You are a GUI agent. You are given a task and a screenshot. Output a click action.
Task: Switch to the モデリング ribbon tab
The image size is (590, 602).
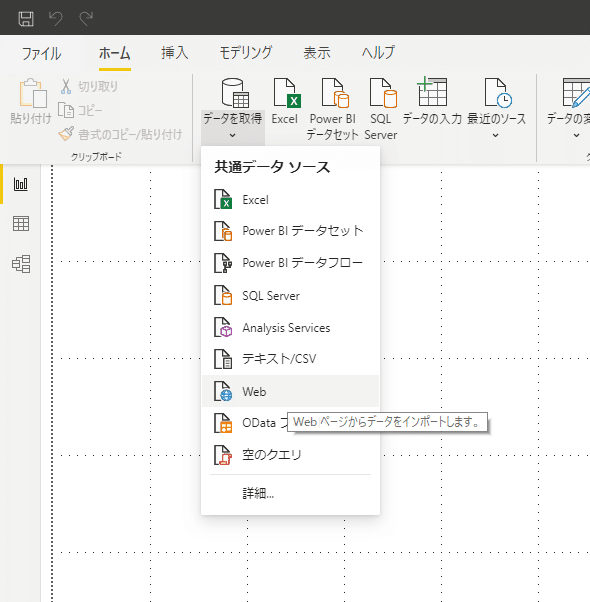(246, 53)
